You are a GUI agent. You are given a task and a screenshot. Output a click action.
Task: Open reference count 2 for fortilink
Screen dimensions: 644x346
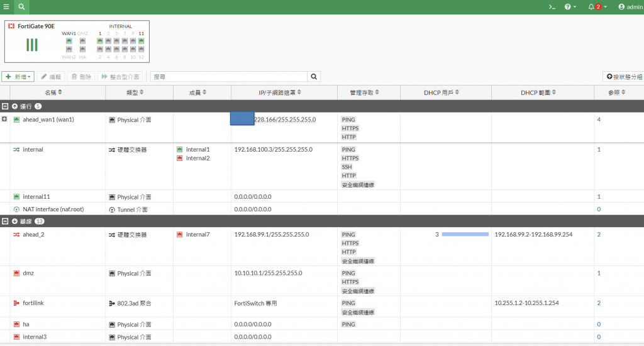point(599,303)
